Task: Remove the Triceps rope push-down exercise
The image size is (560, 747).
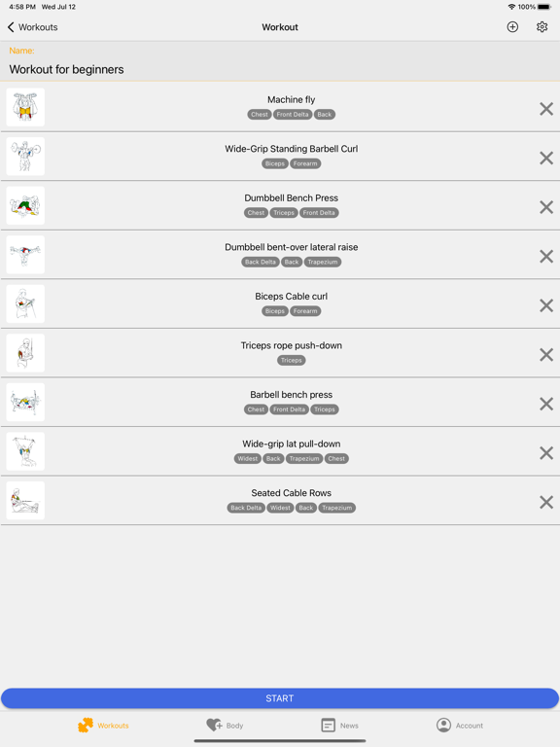Action: click(546, 355)
